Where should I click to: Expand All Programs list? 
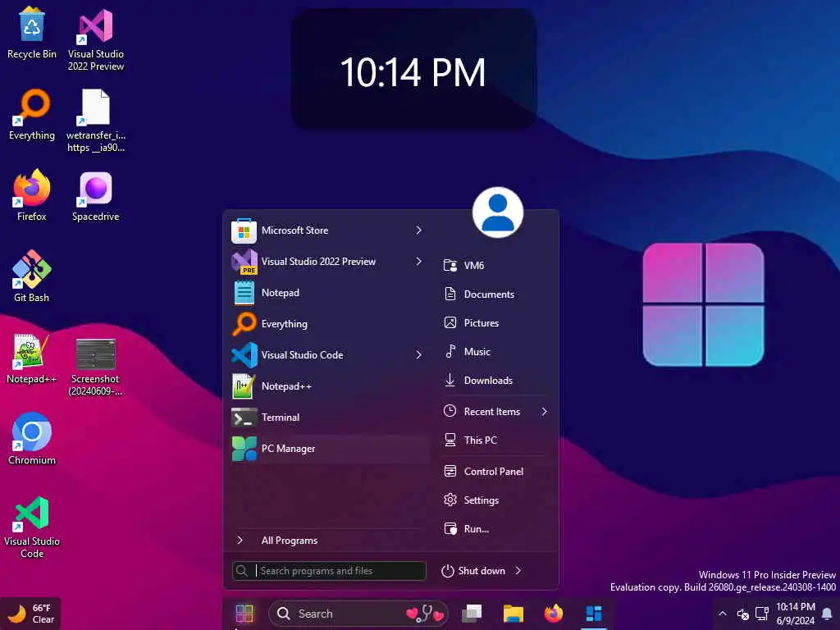[x=330, y=540]
